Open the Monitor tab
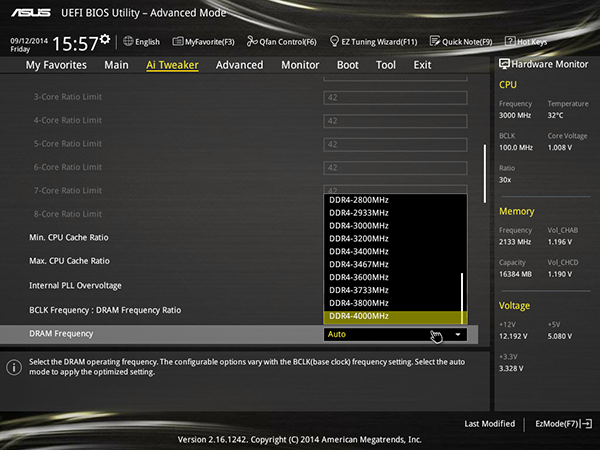The image size is (600, 450). click(300, 65)
